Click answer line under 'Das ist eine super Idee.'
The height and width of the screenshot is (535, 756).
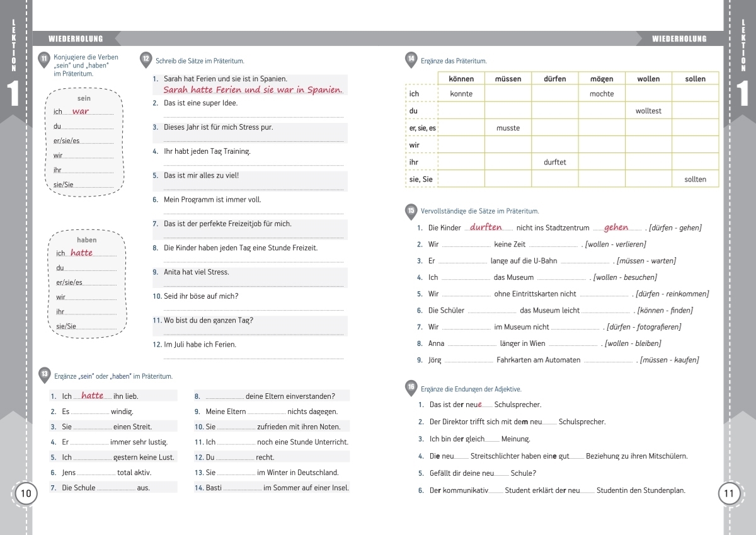point(254,115)
